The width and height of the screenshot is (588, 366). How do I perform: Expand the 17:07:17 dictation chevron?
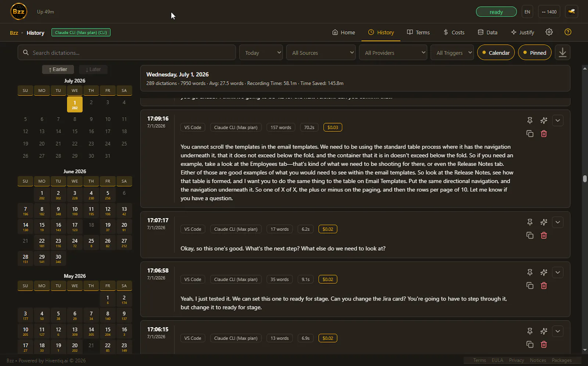coord(557,222)
